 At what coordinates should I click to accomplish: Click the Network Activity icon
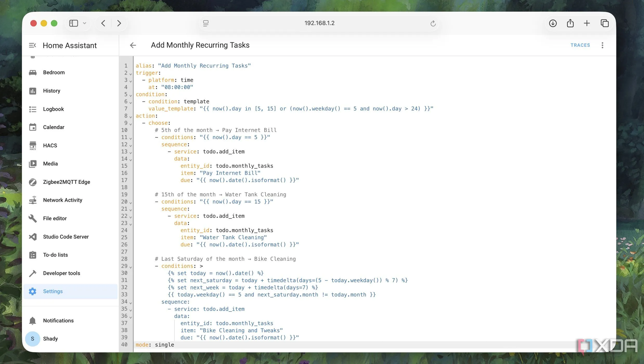tap(33, 200)
